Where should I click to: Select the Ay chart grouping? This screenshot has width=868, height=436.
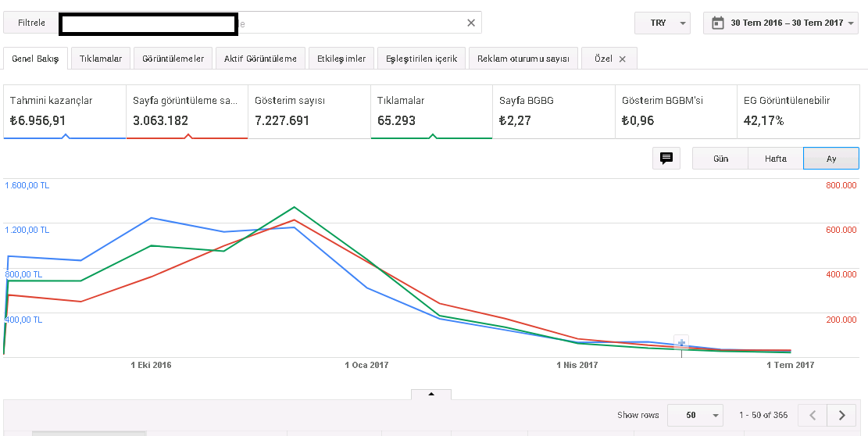click(831, 159)
